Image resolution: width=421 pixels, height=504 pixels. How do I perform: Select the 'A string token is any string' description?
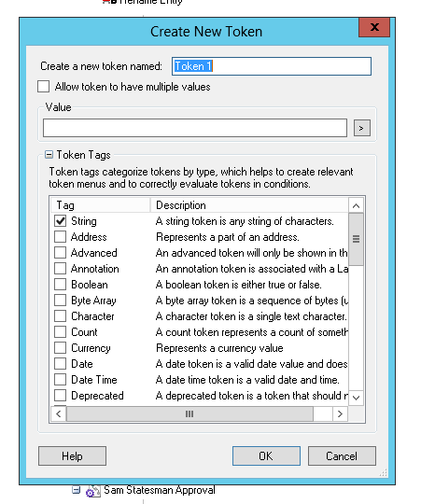(x=245, y=221)
